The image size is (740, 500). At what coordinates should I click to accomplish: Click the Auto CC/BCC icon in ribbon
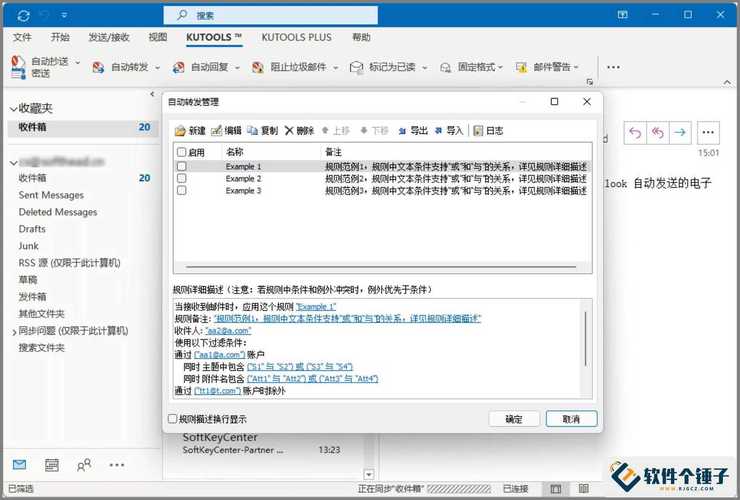[18, 67]
